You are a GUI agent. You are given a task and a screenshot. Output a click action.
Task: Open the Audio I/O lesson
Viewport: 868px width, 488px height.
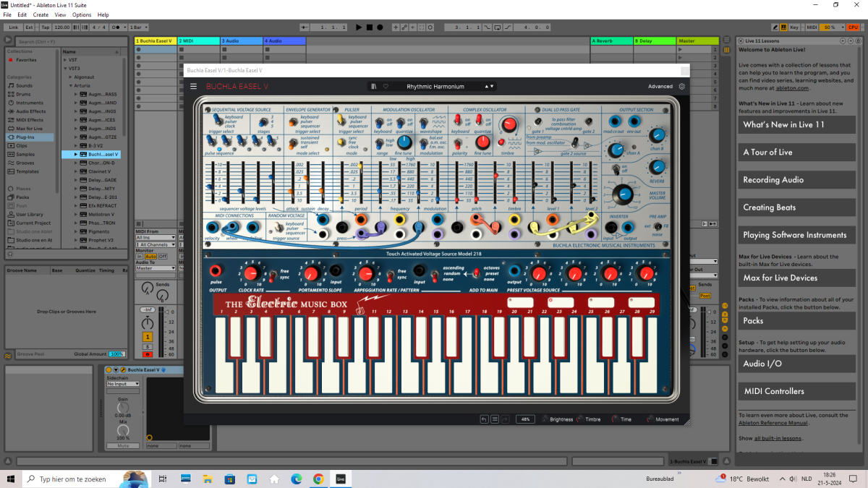795,364
